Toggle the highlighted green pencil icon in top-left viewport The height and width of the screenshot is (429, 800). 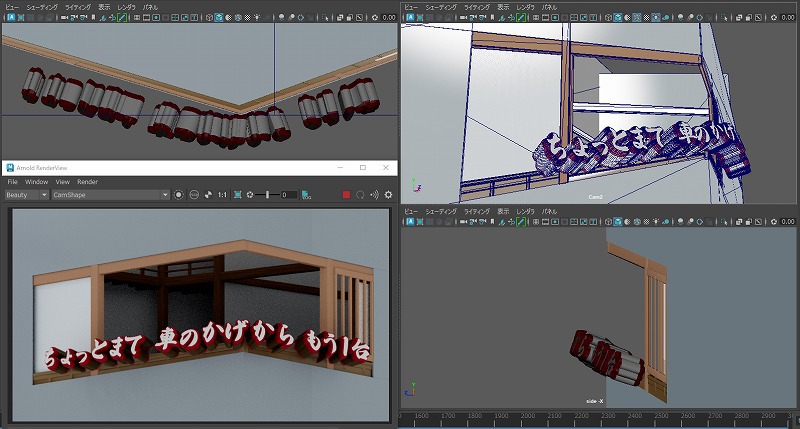pos(121,17)
